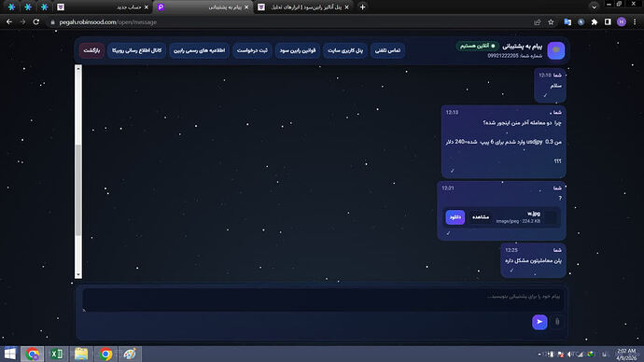The width and height of the screenshot is (644, 362).
Task: Open the third pinned asterisk tab
Action: coord(45,7)
